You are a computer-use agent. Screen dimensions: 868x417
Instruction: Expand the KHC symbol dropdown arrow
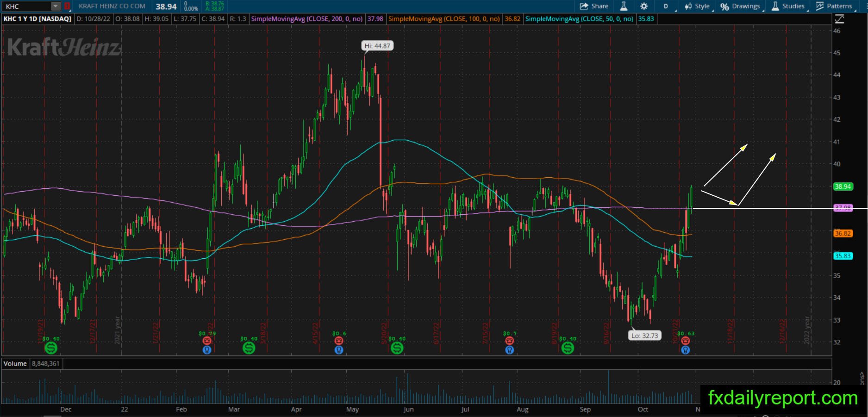pos(56,6)
